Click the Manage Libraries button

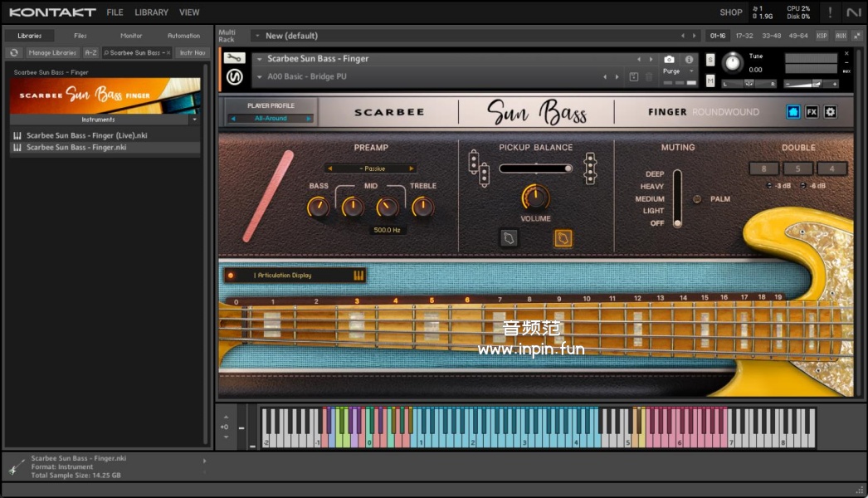click(x=52, y=52)
